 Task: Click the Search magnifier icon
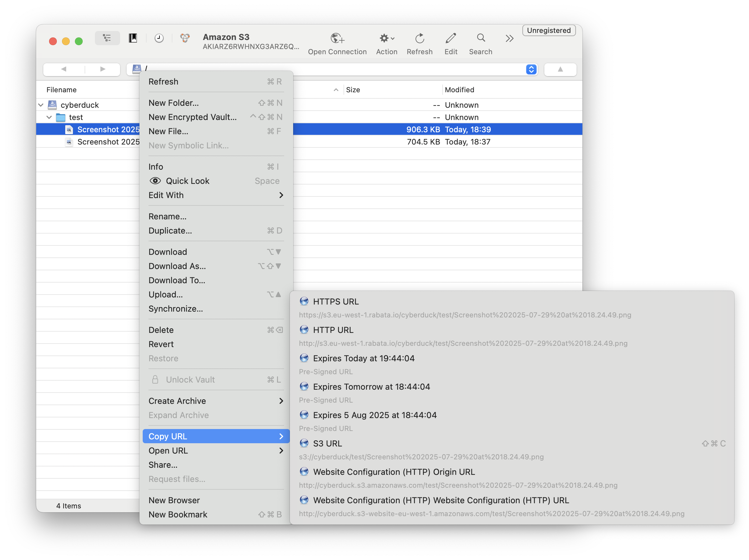point(480,38)
